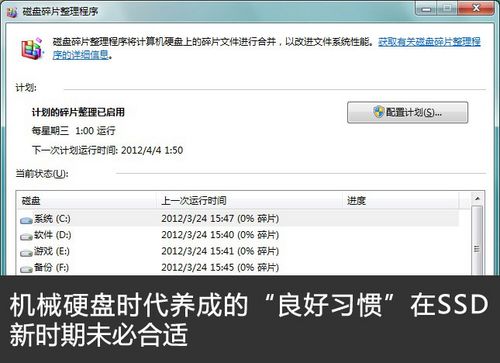Click the 进度 column header

coord(401,201)
